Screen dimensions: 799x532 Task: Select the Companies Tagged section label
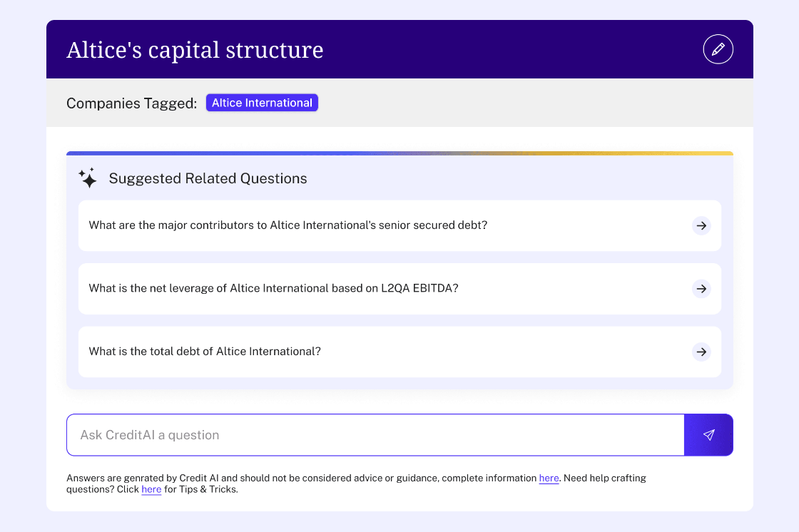click(131, 103)
